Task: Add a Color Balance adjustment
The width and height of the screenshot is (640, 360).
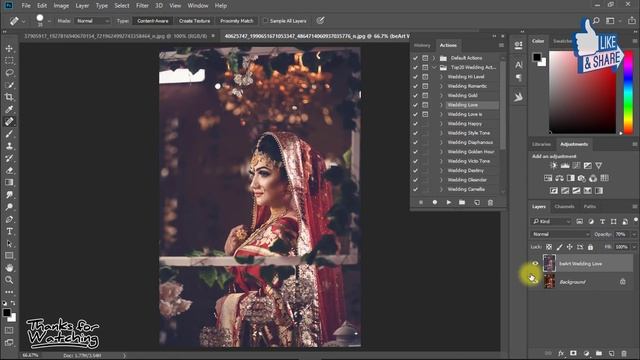Action: click(x=559, y=178)
